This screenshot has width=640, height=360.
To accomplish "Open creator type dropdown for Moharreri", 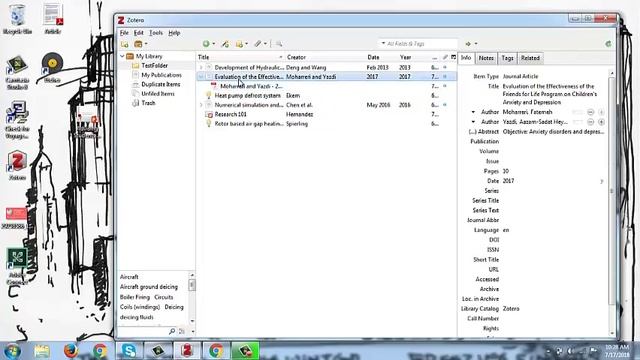I will pos(473,112).
